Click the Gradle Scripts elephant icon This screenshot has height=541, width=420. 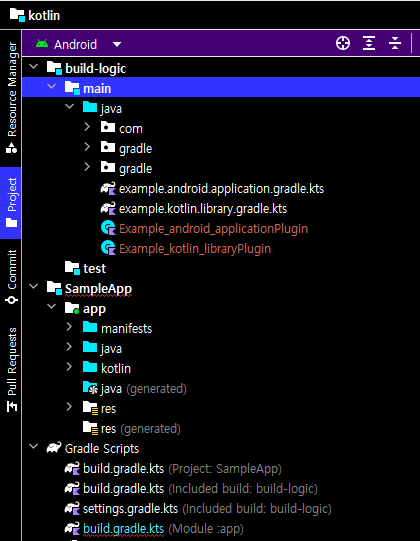pyautogui.click(x=54, y=447)
